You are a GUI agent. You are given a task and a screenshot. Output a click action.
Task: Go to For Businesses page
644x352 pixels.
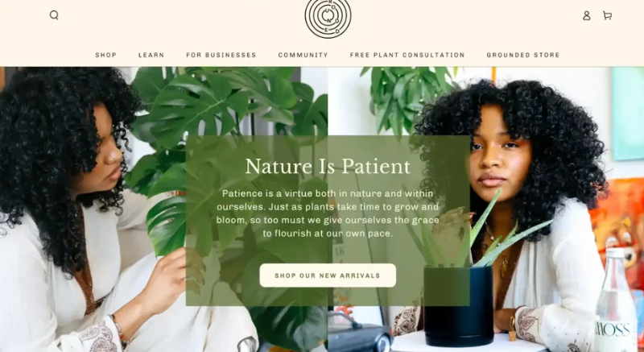point(221,55)
